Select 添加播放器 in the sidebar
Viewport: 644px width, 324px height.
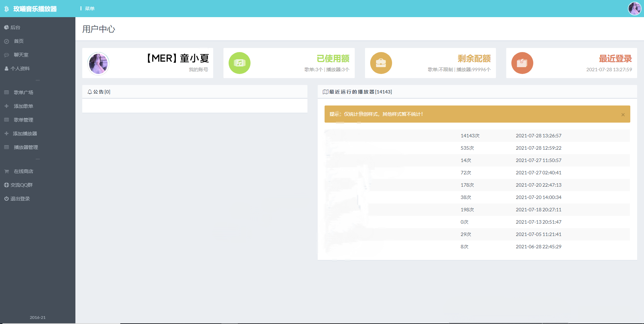(25, 134)
